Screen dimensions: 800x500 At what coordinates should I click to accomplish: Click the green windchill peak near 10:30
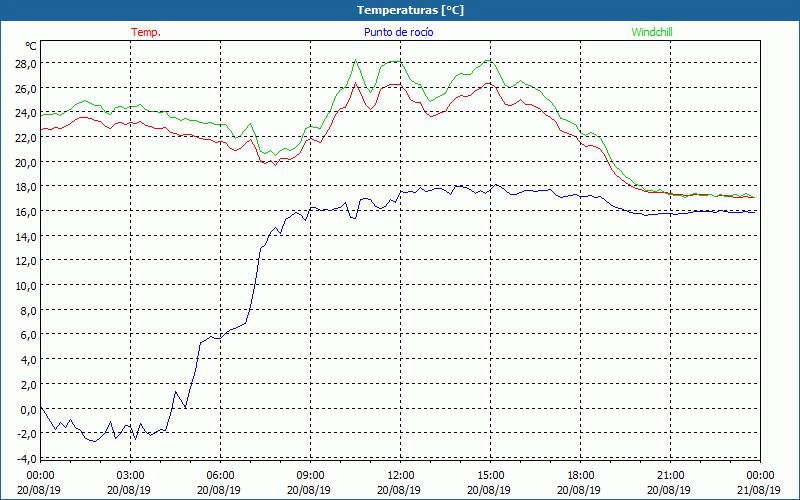356,60
